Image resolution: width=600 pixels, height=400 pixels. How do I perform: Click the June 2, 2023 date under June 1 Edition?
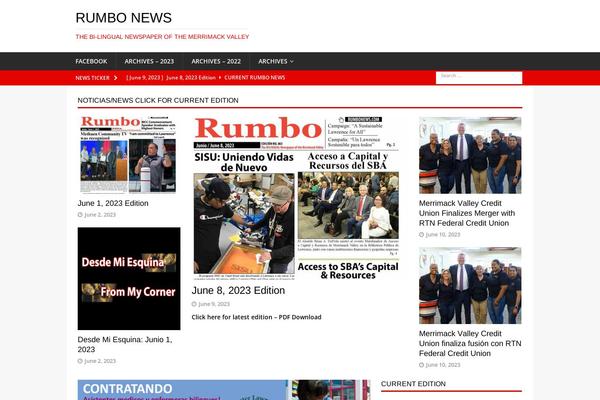click(100, 215)
